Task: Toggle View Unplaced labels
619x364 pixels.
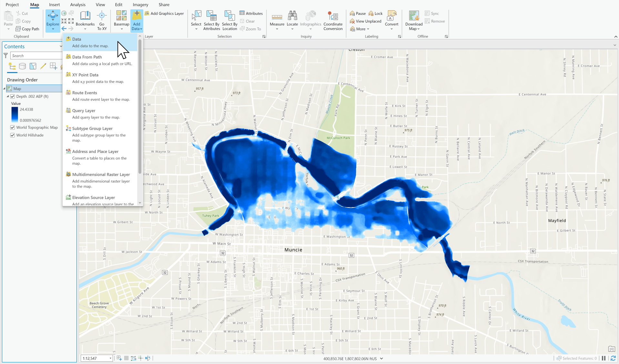Action: pyautogui.click(x=365, y=21)
